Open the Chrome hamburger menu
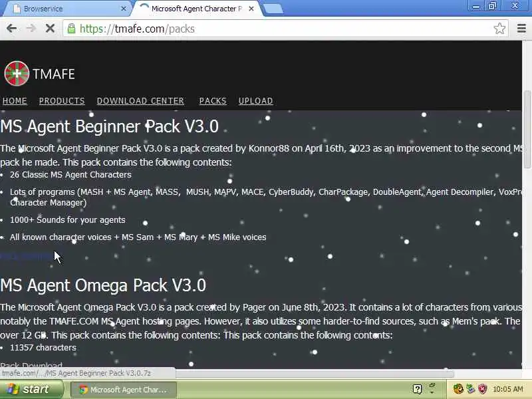This screenshot has height=399, width=532. [x=521, y=28]
